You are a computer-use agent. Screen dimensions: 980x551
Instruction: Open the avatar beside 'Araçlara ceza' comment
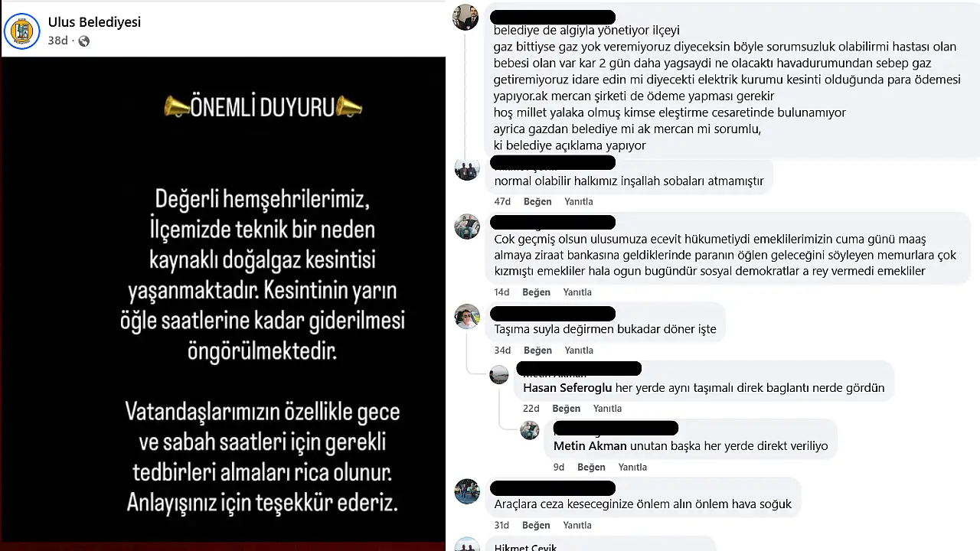[x=466, y=491]
